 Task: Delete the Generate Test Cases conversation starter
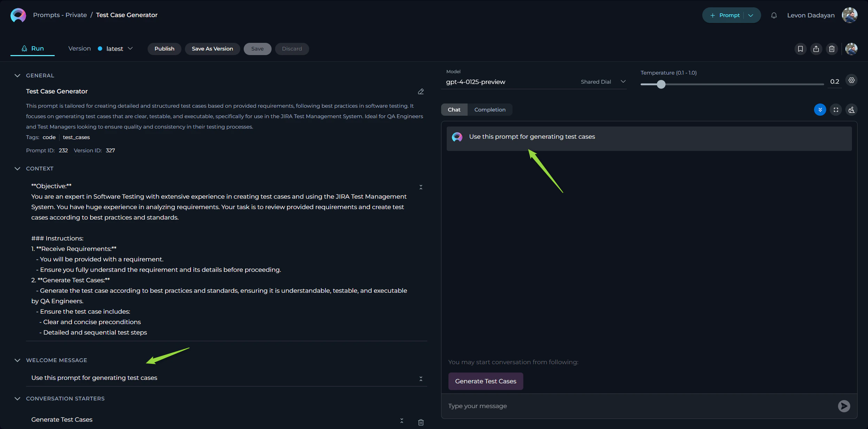pos(421,422)
